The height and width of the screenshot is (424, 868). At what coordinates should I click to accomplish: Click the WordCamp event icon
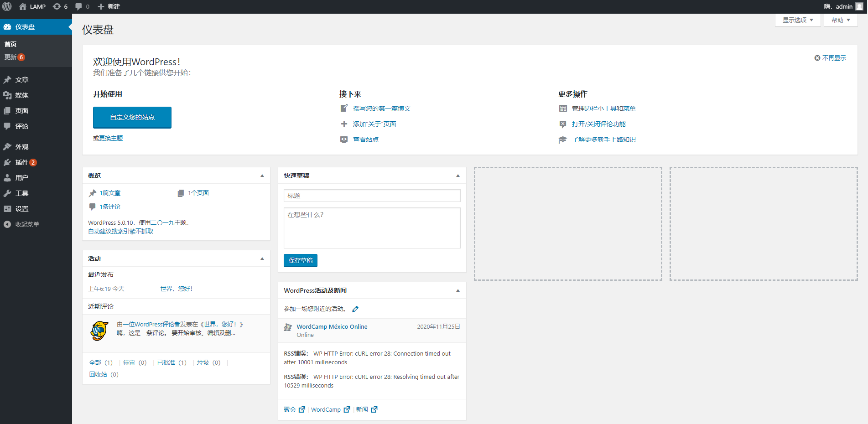pyautogui.click(x=288, y=327)
